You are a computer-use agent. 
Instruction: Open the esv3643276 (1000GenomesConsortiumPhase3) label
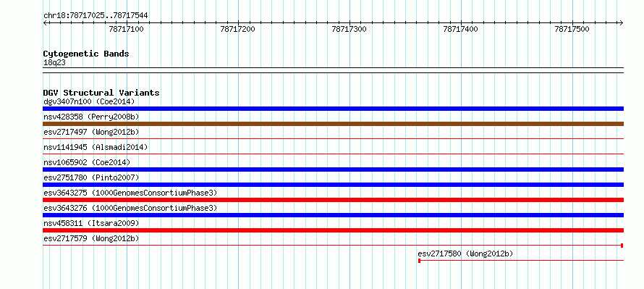tap(130, 208)
